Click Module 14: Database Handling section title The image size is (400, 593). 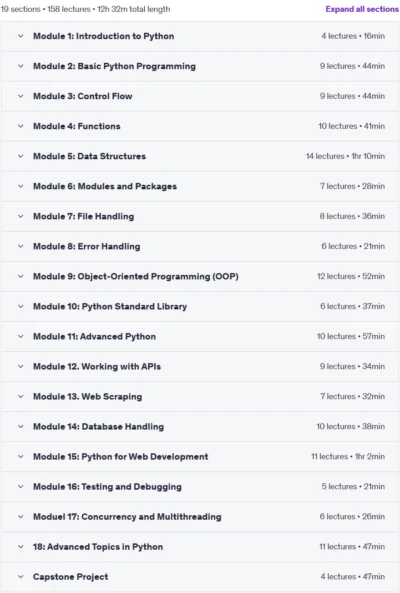click(x=98, y=427)
